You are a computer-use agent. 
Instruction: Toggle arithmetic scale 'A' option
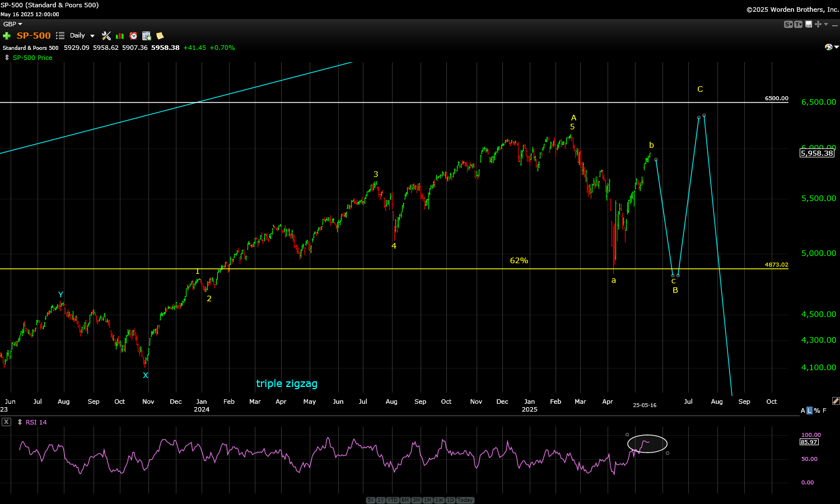pos(802,410)
